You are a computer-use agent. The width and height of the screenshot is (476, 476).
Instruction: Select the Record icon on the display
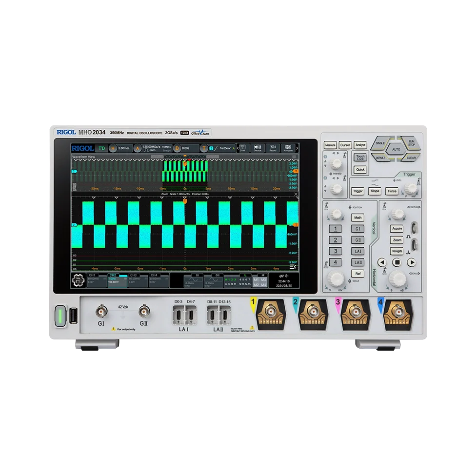pos(273,148)
